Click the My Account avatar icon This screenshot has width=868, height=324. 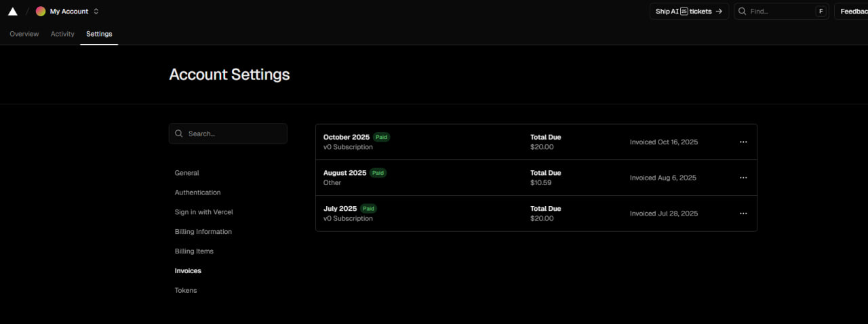click(41, 12)
